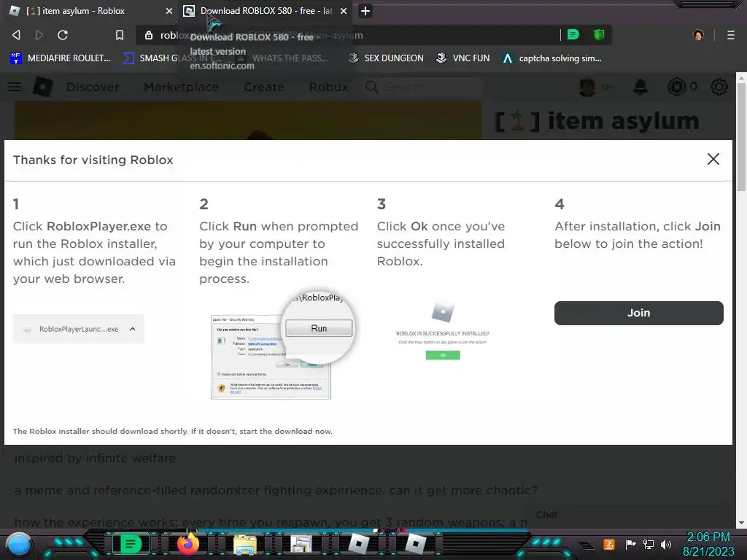Click the Java tray icon
This screenshot has width=747, height=560.
[x=609, y=544]
